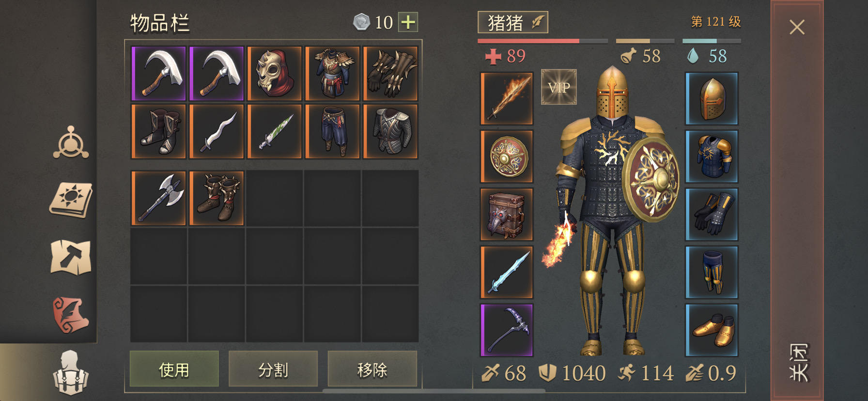Select the green-vined dagger in inventory
The width and height of the screenshot is (868, 401).
point(275,131)
